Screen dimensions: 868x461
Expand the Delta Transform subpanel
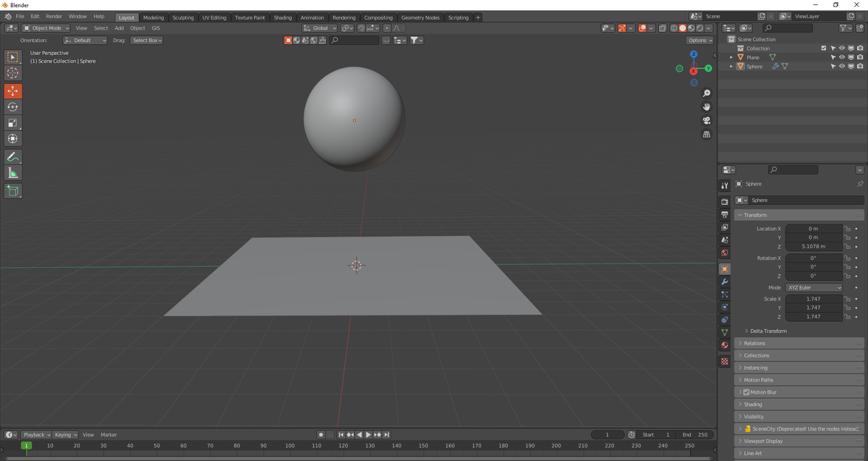[x=767, y=331]
